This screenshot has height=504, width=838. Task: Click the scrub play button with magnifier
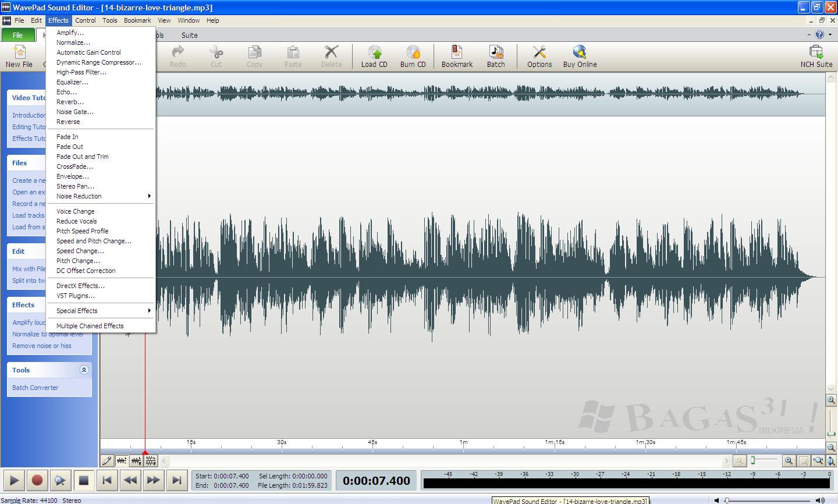[60, 481]
